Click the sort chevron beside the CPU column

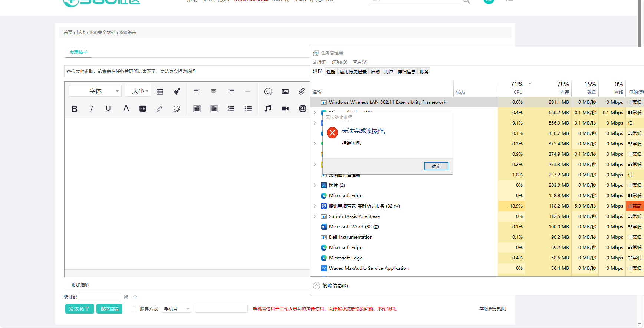click(x=530, y=83)
